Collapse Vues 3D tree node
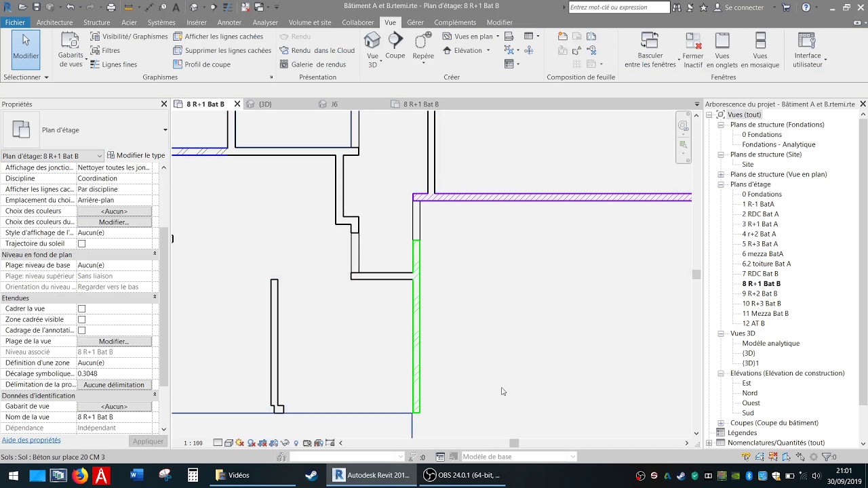868x488 pixels. coord(721,333)
